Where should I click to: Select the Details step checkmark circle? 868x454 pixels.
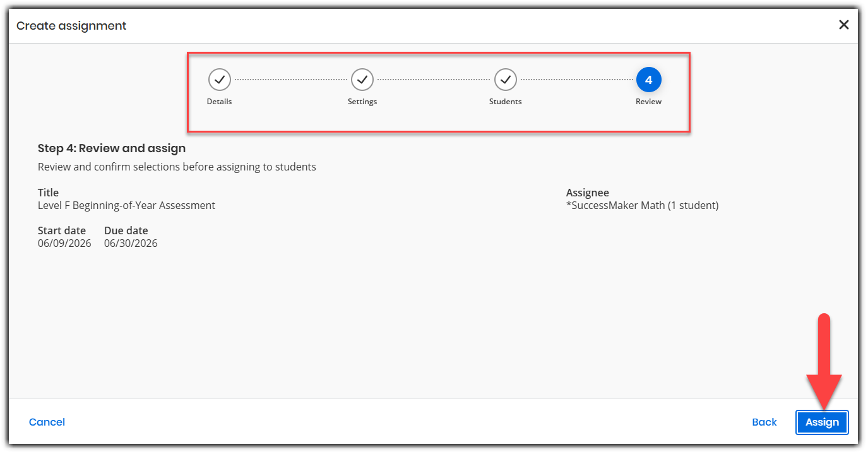tap(220, 80)
